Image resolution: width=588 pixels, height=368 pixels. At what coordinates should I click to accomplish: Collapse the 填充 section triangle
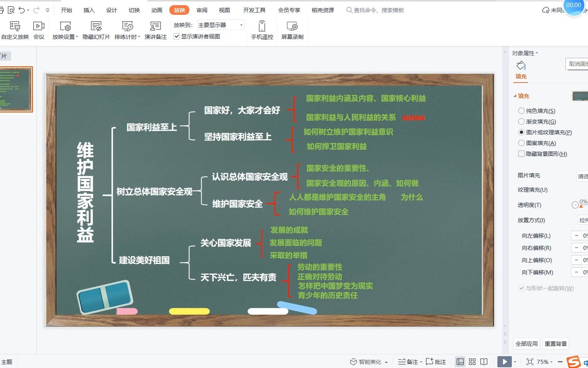pos(515,96)
